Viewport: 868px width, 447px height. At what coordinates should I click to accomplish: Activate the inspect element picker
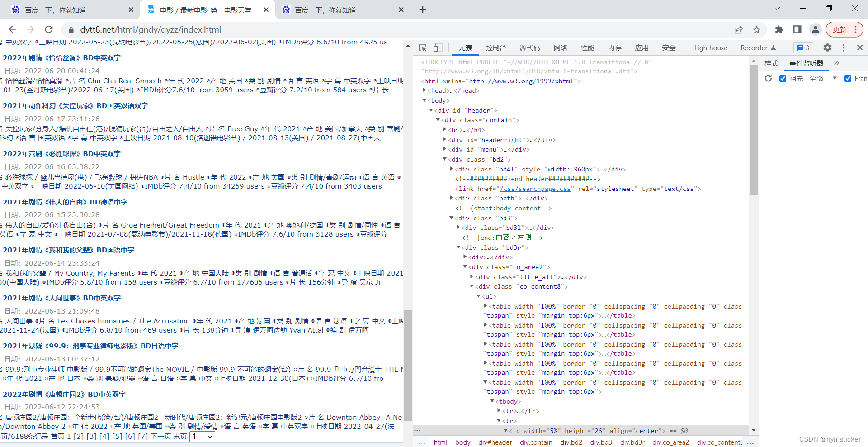[x=423, y=48]
